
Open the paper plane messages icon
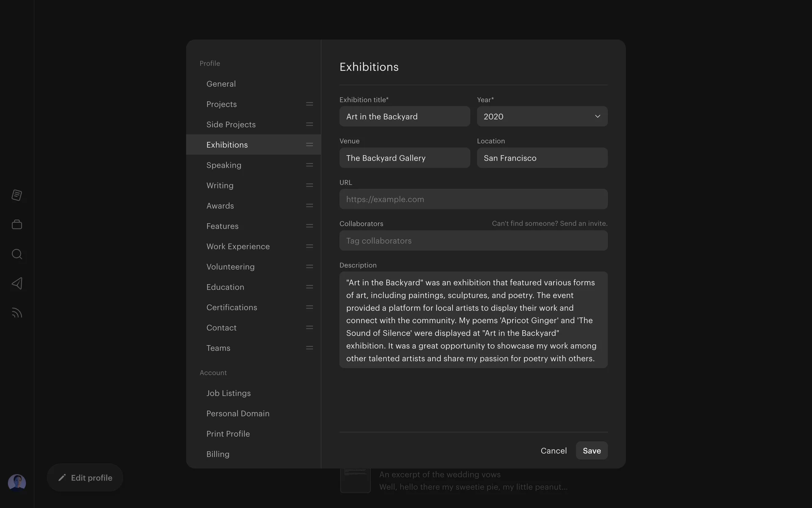click(x=17, y=283)
